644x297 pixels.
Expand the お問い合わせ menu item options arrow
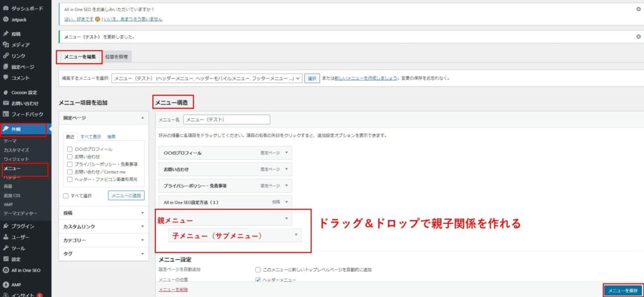(286, 169)
